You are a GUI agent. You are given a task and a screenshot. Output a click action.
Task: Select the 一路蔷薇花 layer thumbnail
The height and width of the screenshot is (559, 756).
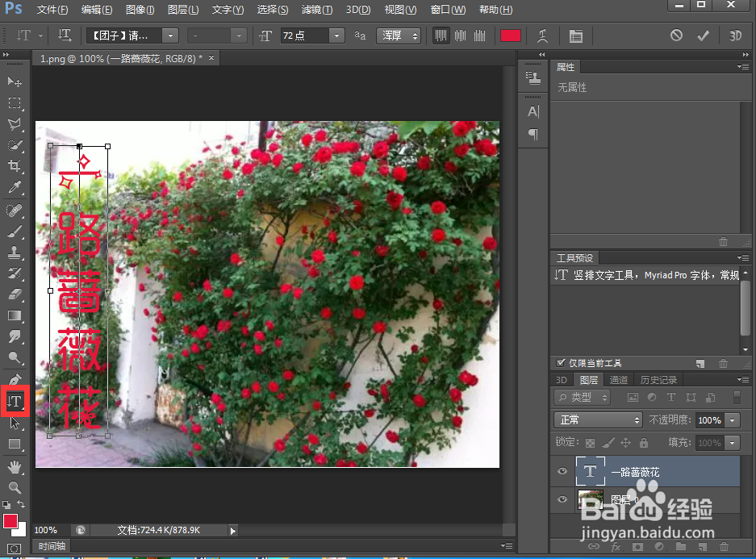tap(590, 471)
